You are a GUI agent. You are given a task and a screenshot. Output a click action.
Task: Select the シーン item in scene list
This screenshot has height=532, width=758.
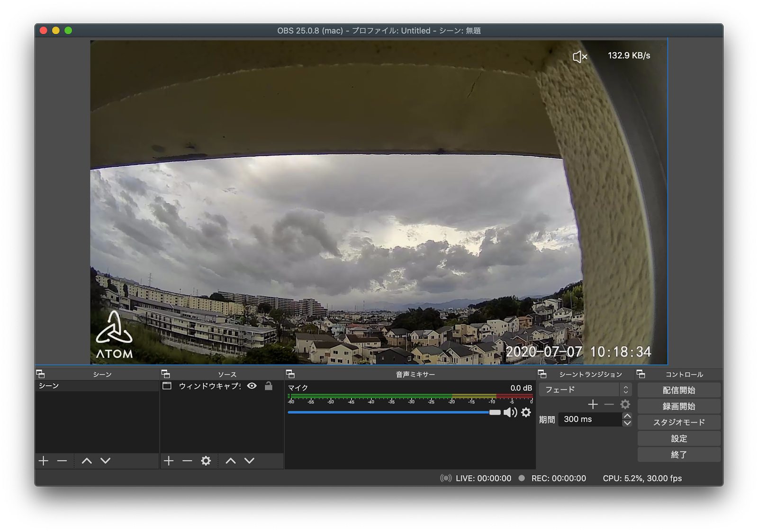(x=97, y=386)
